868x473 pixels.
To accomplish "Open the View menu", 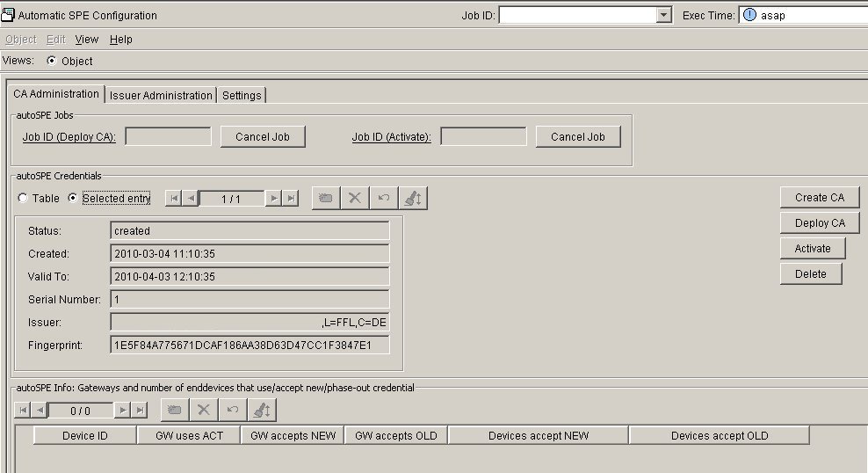I will pos(86,40).
